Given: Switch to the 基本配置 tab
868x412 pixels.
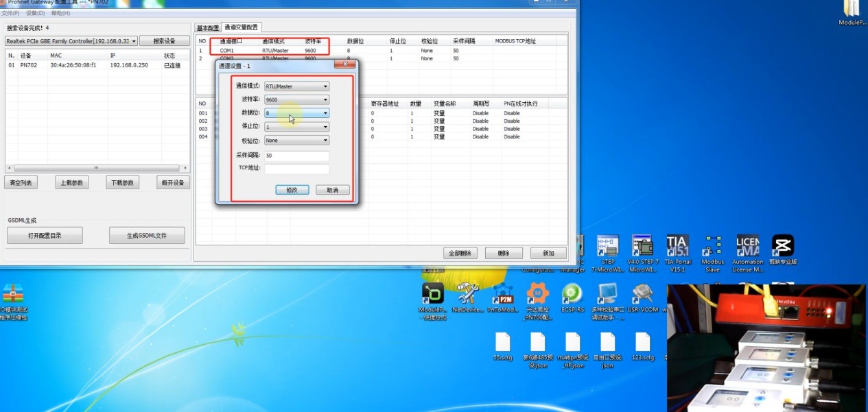Looking at the screenshot, I should point(208,28).
